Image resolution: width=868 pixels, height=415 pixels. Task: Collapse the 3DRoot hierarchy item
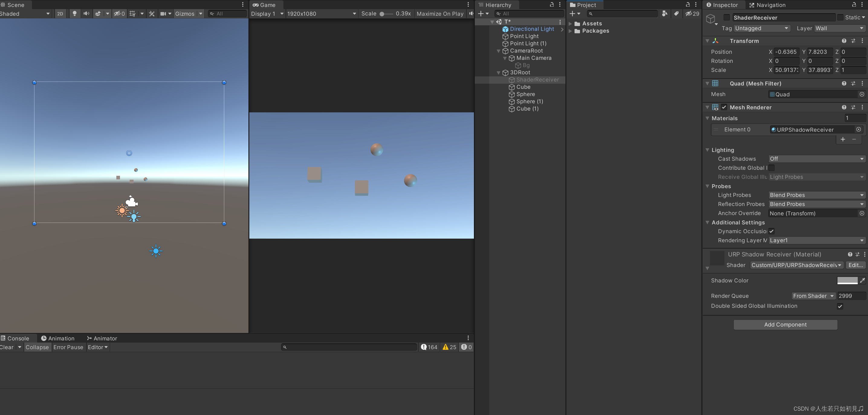(x=499, y=72)
